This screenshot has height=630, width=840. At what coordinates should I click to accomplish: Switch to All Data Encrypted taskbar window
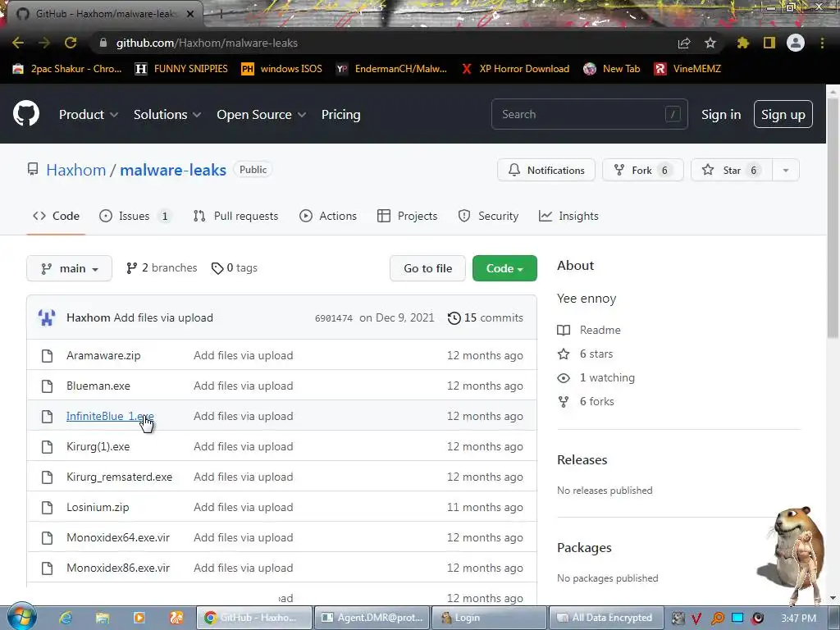tap(606, 618)
